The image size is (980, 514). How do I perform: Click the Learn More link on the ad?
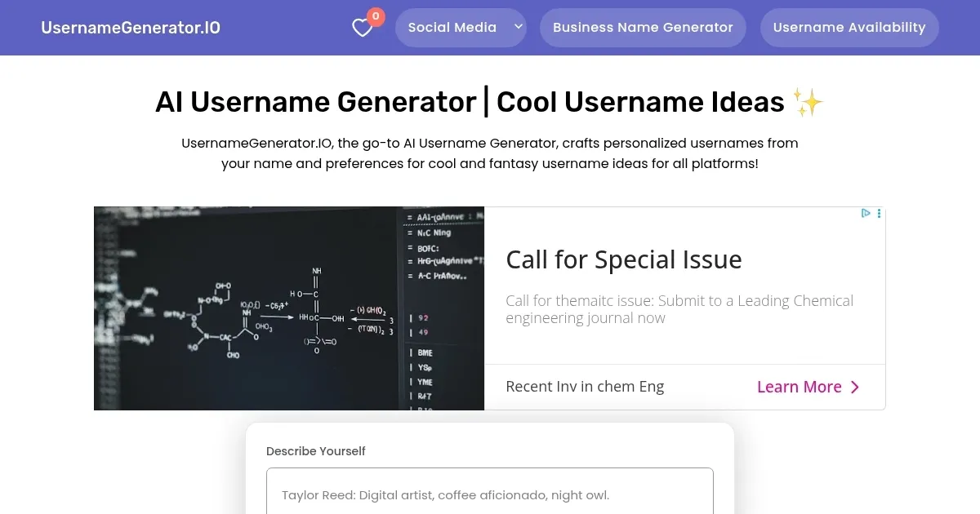tap(800, 387)
